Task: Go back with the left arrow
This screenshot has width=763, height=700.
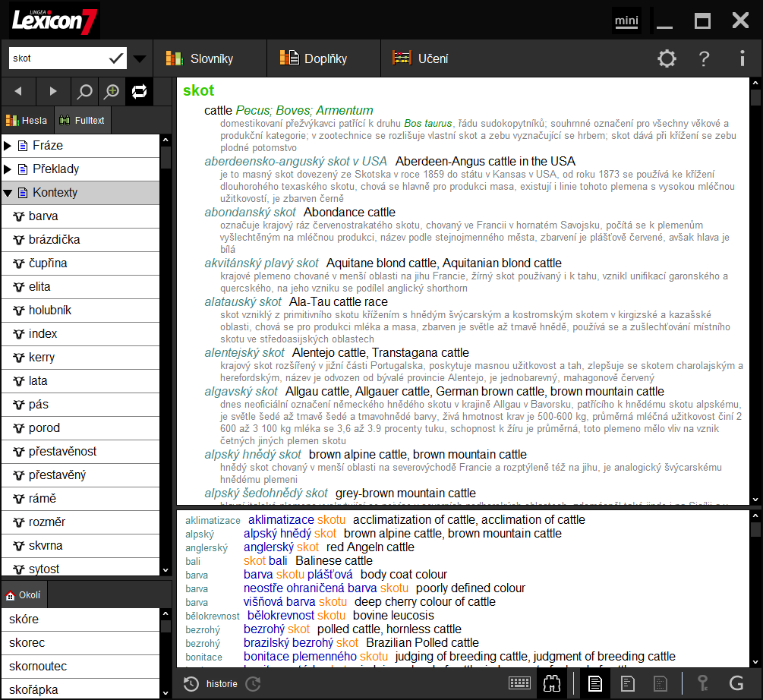Action: [x=18, y=91]
